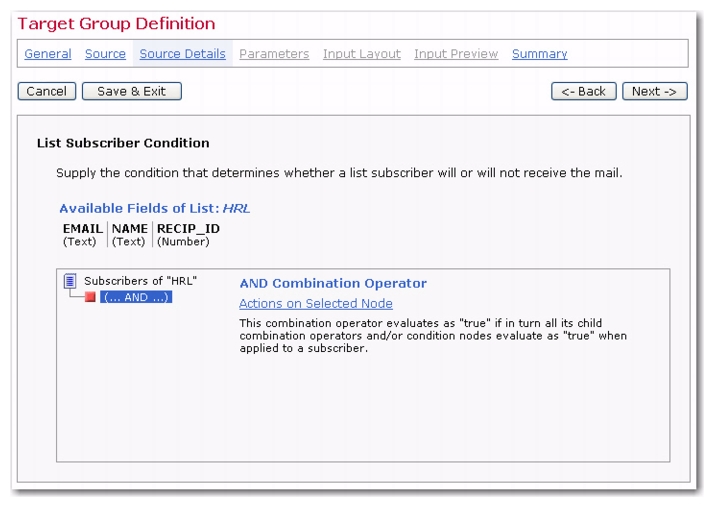The height and width of the screenshot is (513, 715).
Task: Select the Subscribers of "HRL" root node
Action: [x=140, y=282]
